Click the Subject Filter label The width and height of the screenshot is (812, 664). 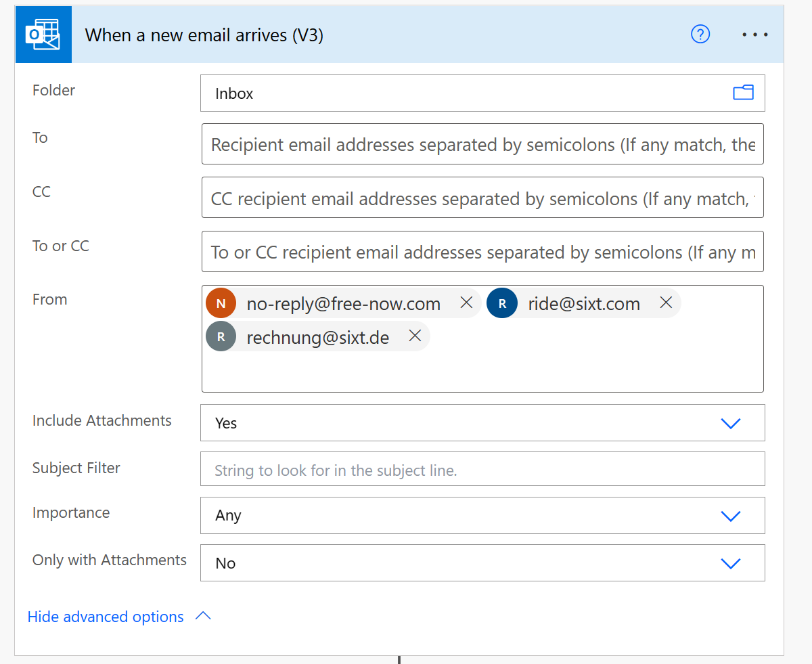click(x=76, y=468)
